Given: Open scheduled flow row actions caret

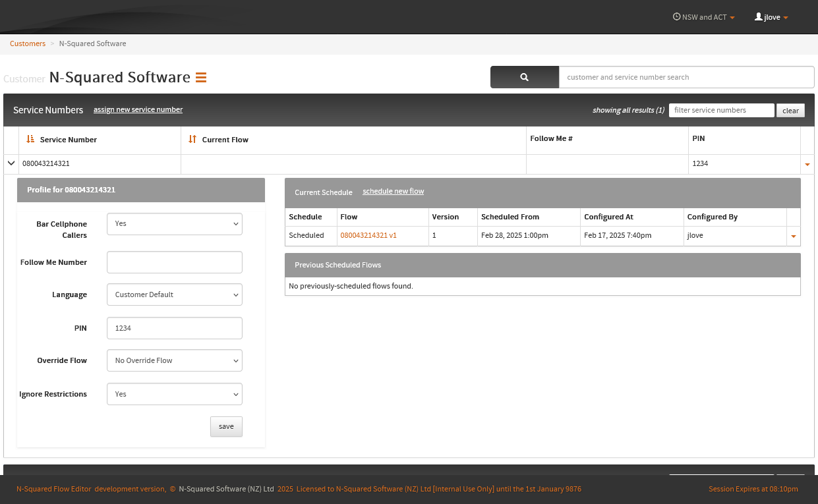Looking at the screenshot, I should click(x=793, y=236).
